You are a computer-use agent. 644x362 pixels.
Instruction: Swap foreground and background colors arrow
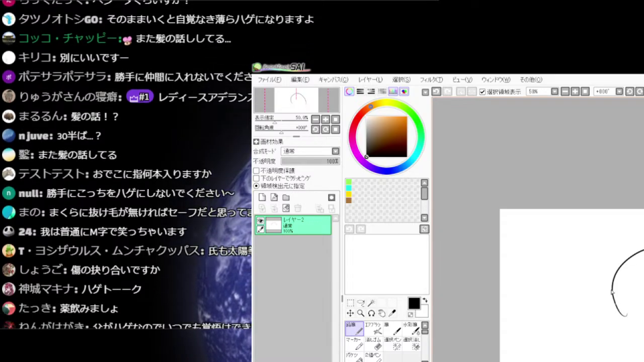pyautogui.click(x=425, y=300)
